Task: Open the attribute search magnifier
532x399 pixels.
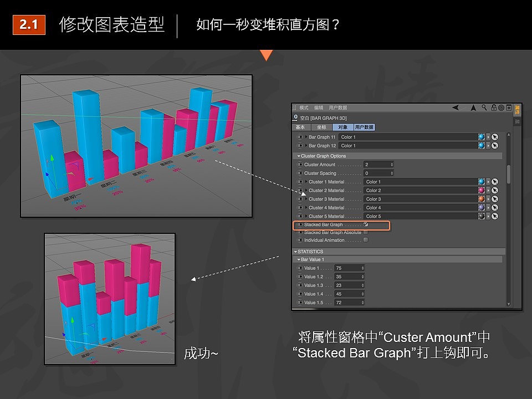Action: tap(484, 108)
